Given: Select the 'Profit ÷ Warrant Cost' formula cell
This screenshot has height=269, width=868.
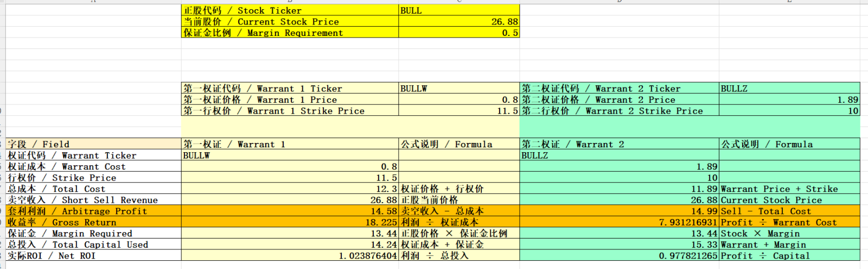Looking at the screenshot, I should [789, 222].
